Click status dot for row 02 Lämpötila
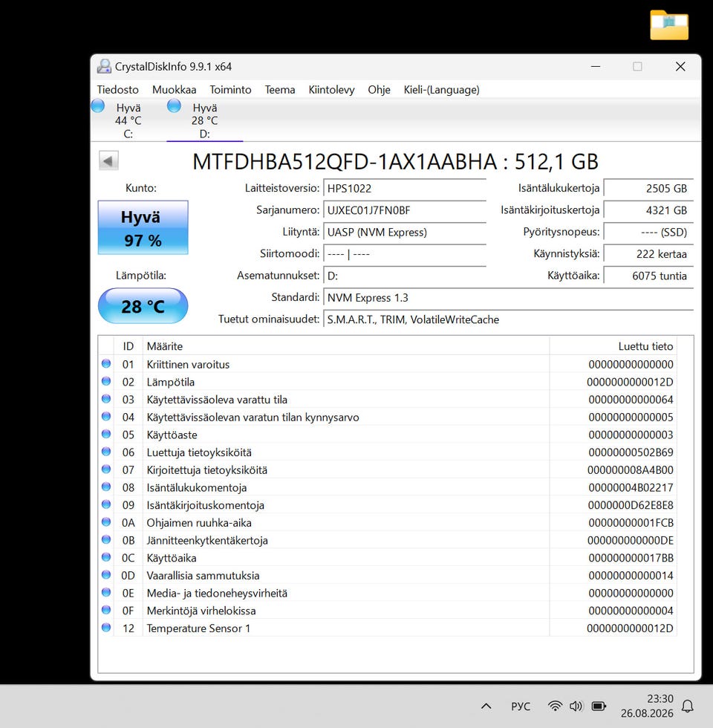 [106, 382]
